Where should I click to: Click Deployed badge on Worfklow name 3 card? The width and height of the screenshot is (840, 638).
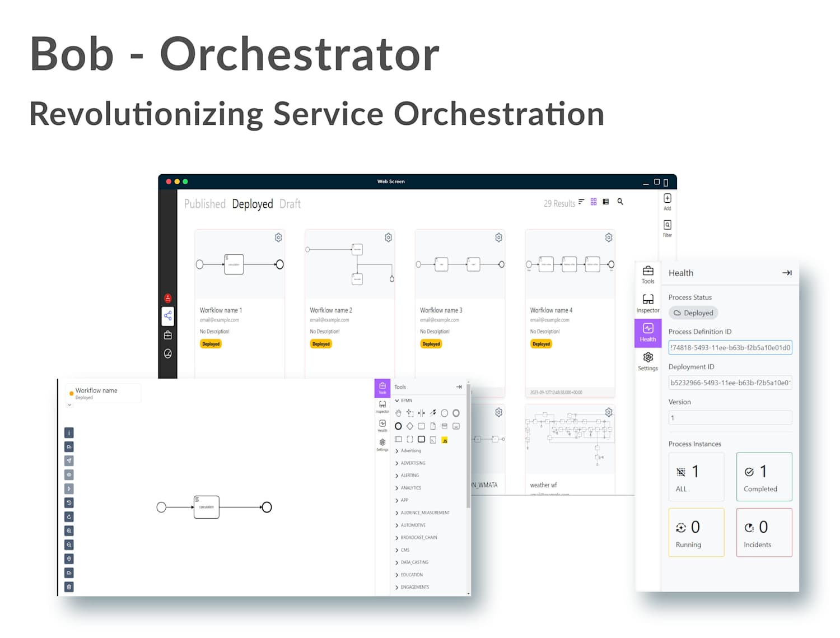431,344
